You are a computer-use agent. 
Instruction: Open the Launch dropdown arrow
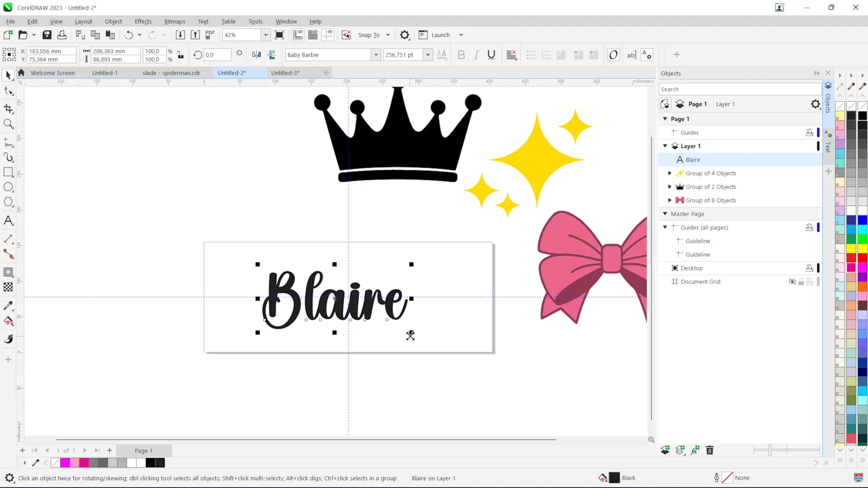coord(461,35)
